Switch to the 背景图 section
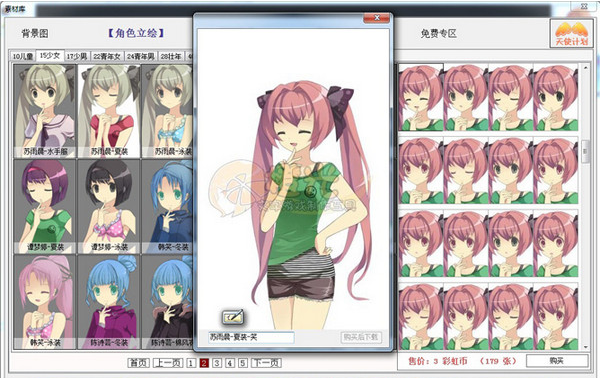Screen dimensions: 600x378 click(35, 34)
